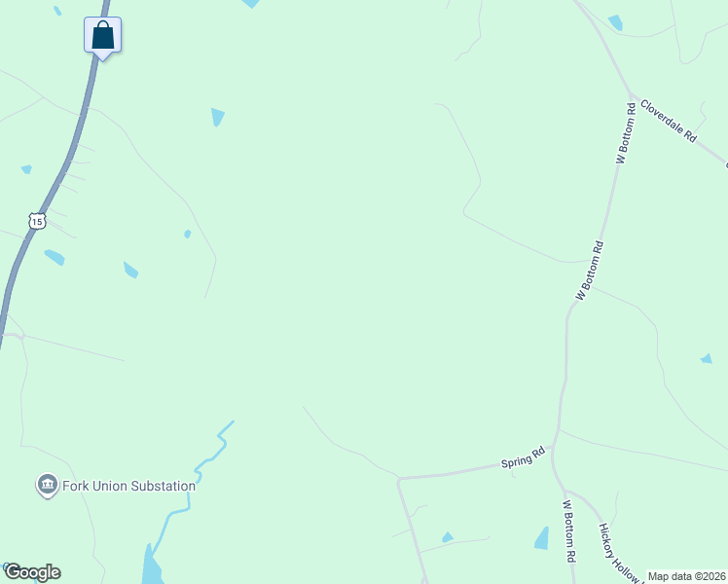Click the small pond south of Spring Rd's west end
Screen dimensions: 728x584
point(448,537)
